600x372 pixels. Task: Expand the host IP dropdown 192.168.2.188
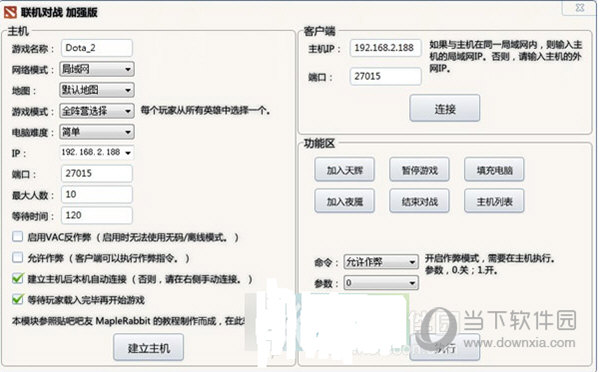point(97,152)
